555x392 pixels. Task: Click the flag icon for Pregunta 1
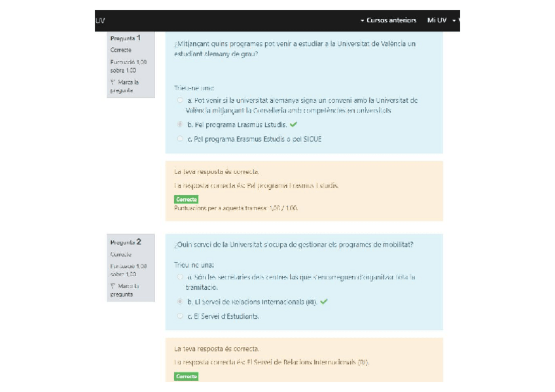tap(113, 82)
